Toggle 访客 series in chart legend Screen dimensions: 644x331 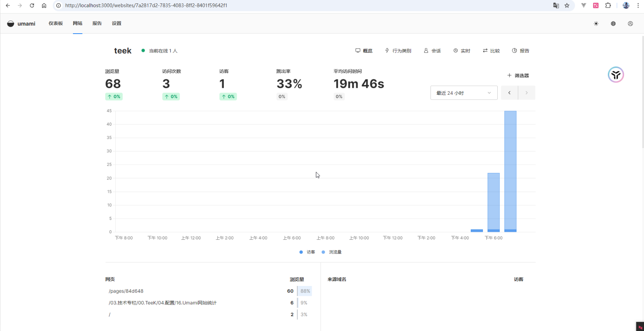click(307, 252)
